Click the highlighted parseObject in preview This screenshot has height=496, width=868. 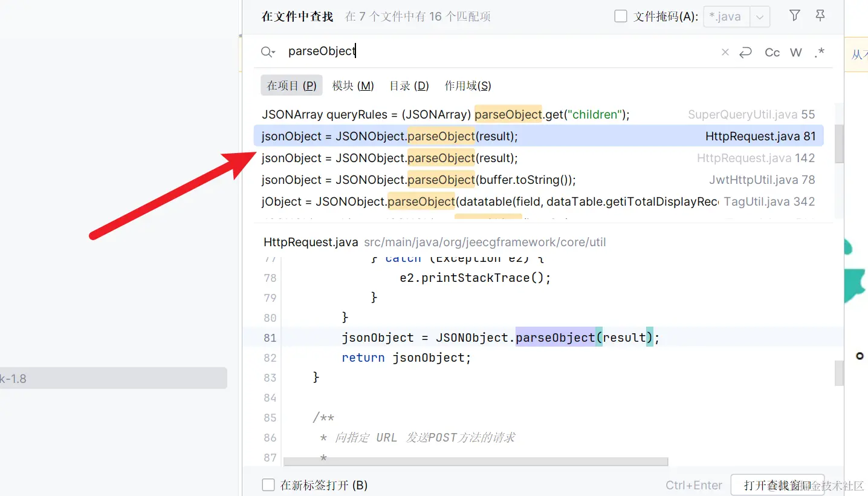[555, 338]
